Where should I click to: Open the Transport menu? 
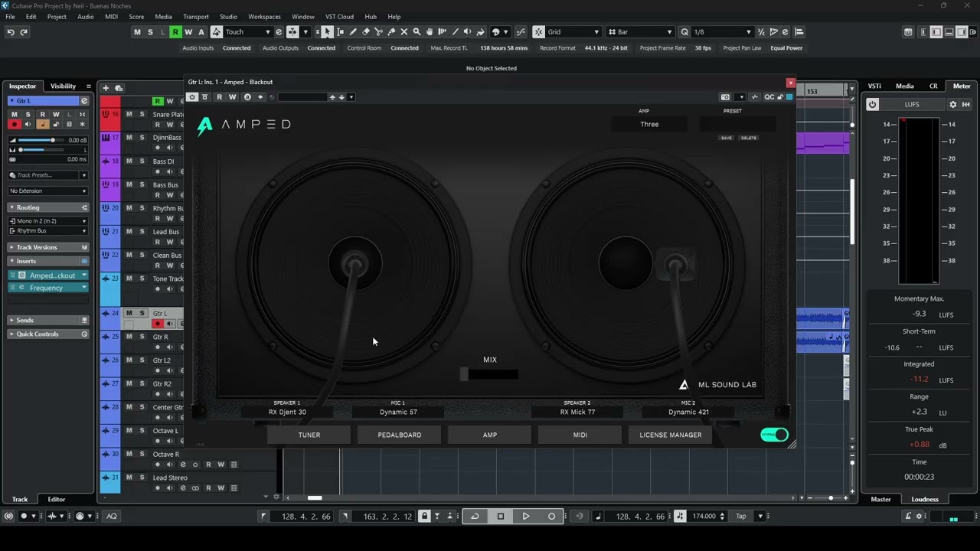tap(196, 16)
